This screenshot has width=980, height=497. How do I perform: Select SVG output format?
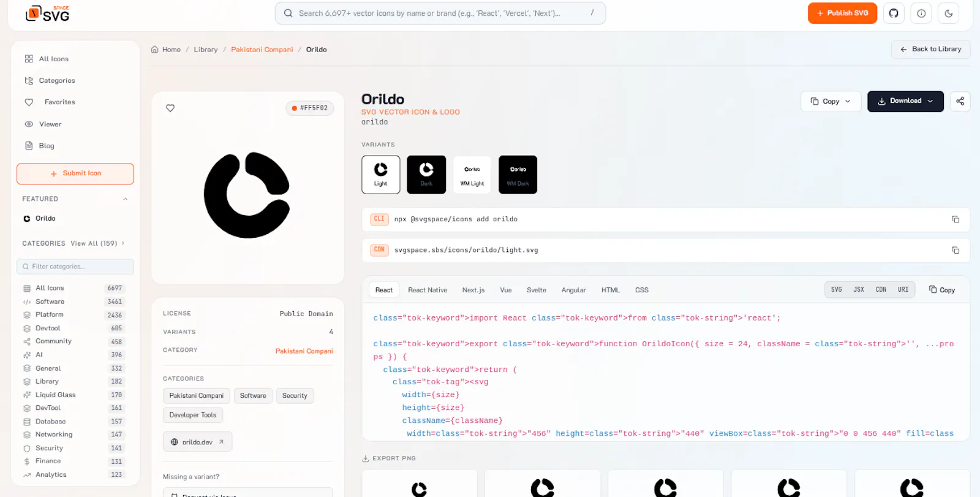tap(837, 290)
